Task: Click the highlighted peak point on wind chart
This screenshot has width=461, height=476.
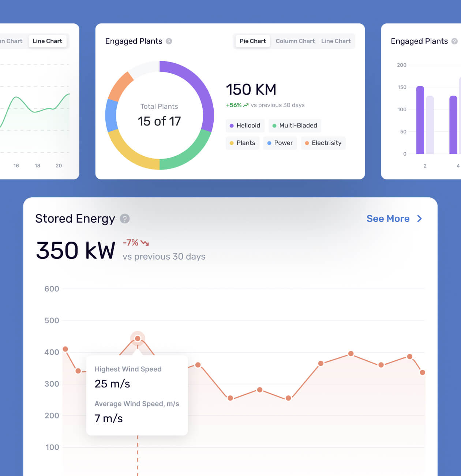Action: [x=138, y=338]
